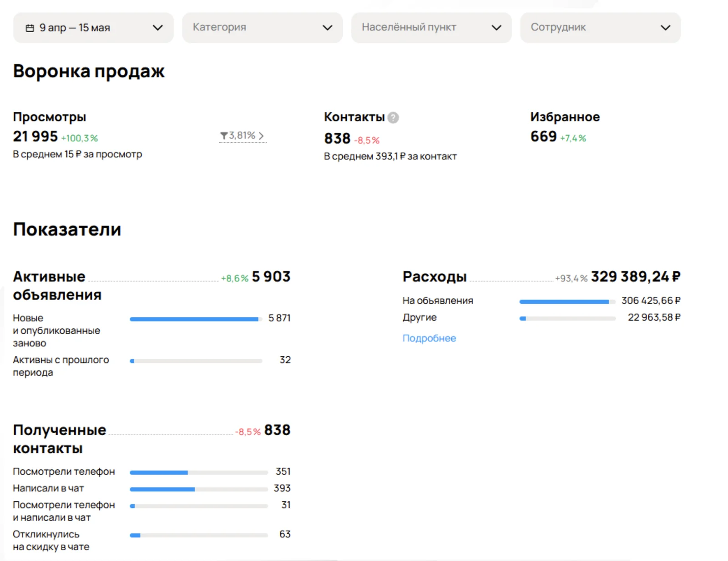Click the text В среднем 15 ₽ за просмотр
This screenshot has height=561, width=728.
pos(77,154)
